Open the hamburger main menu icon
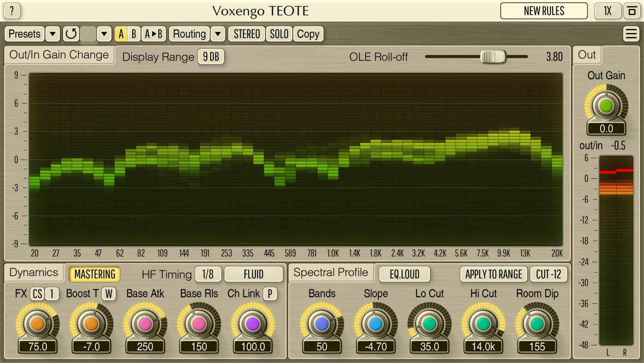644x363 pixels. click(630, 34)
